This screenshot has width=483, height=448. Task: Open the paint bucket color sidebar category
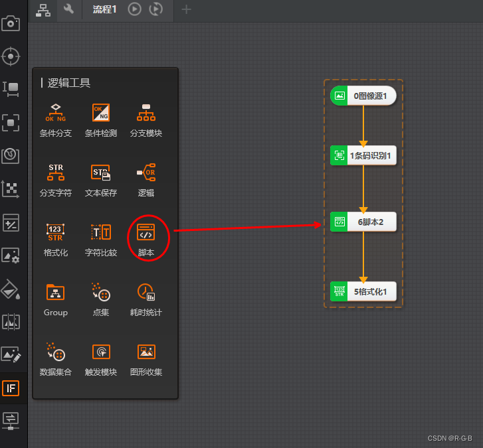(11, 289)
